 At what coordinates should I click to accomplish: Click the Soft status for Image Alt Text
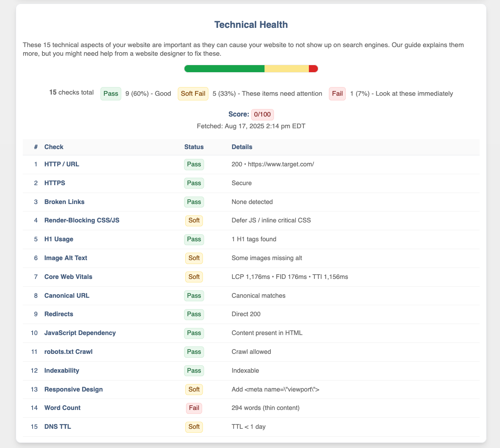tap(194, 258)
